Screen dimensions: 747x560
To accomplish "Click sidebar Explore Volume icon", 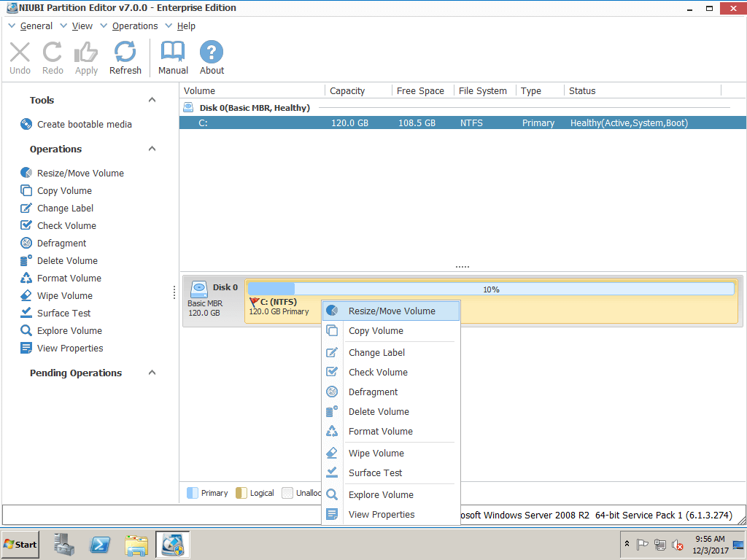I will (x=26, y=330).
